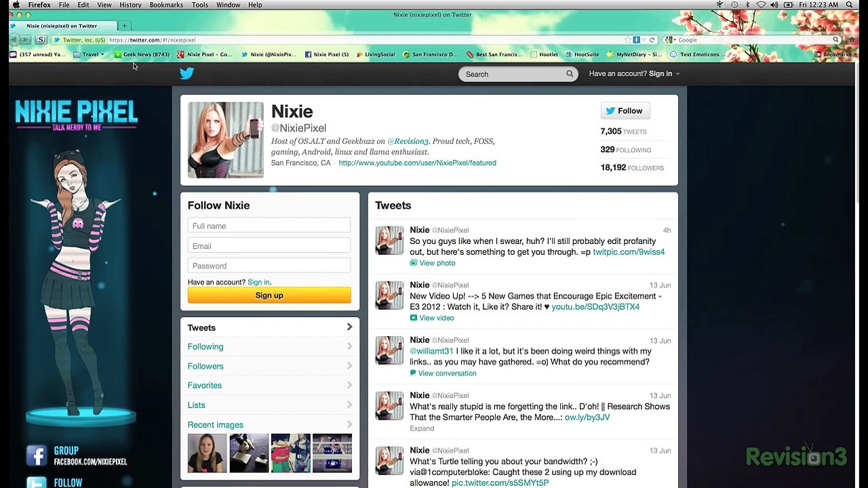Open the first recent image thumbnail of woman
Screen dimensions: 868x488
coord(208,453)
